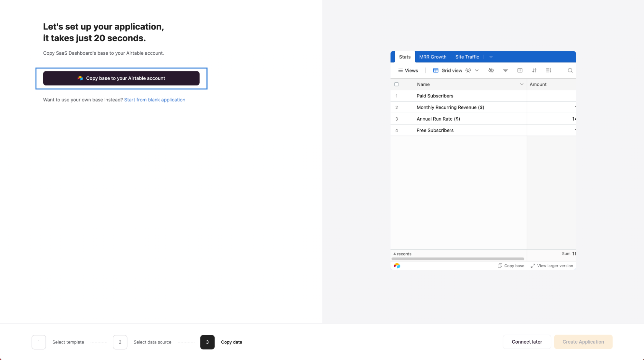The height and width of the screenshot is (360, 644).
Task: Expand the Views panel sidebar
Action: click(407, 70)
